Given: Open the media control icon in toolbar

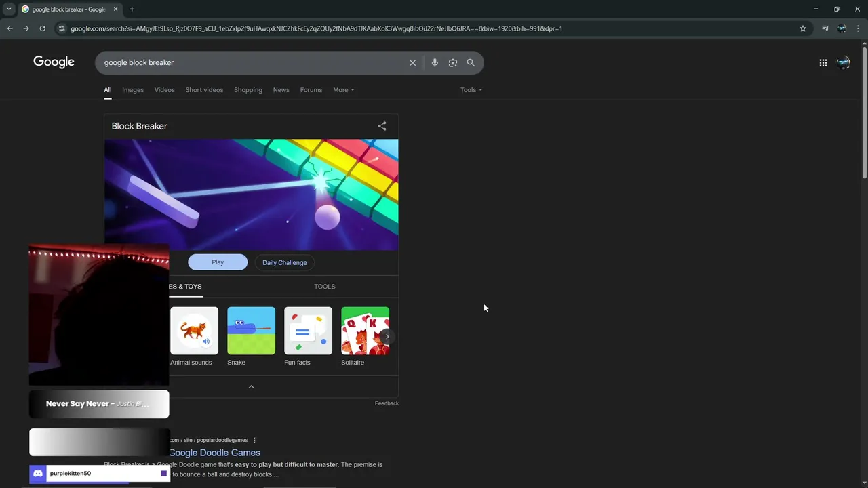Looking at the screenshot, I should (825, 28).
